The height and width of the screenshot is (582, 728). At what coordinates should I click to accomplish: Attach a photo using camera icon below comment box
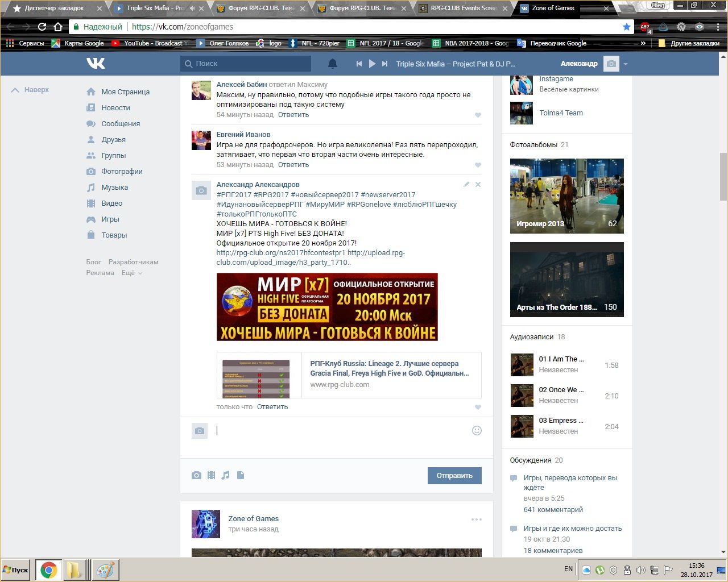pyautogui.click(x=196, y=475)
